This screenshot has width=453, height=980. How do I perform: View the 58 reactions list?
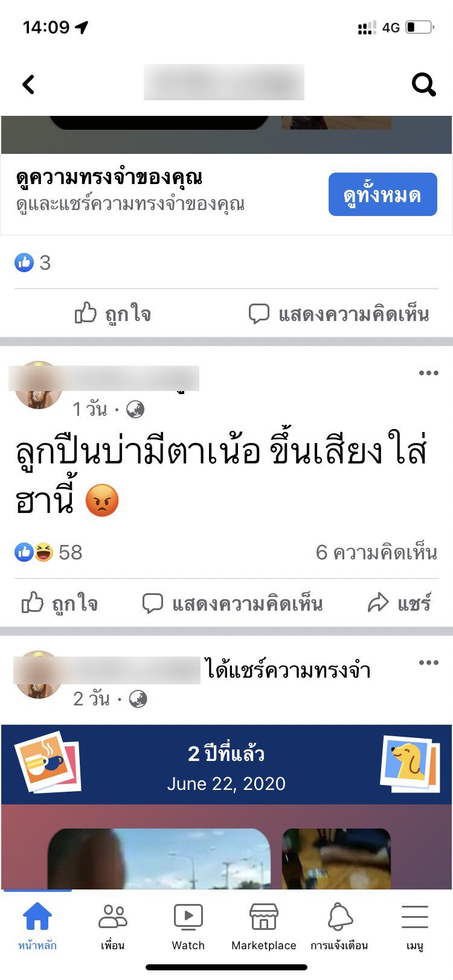(48, 552)
